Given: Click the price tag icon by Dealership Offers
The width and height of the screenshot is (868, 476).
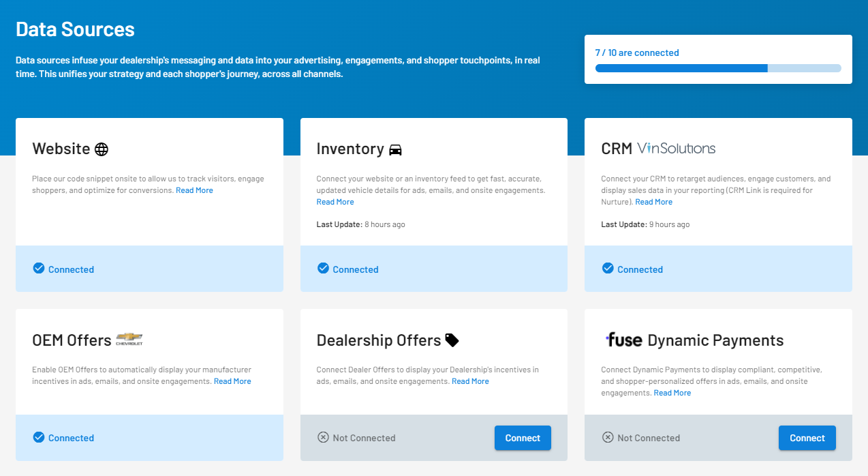Looking at the screenshot, I should [452, 340].
